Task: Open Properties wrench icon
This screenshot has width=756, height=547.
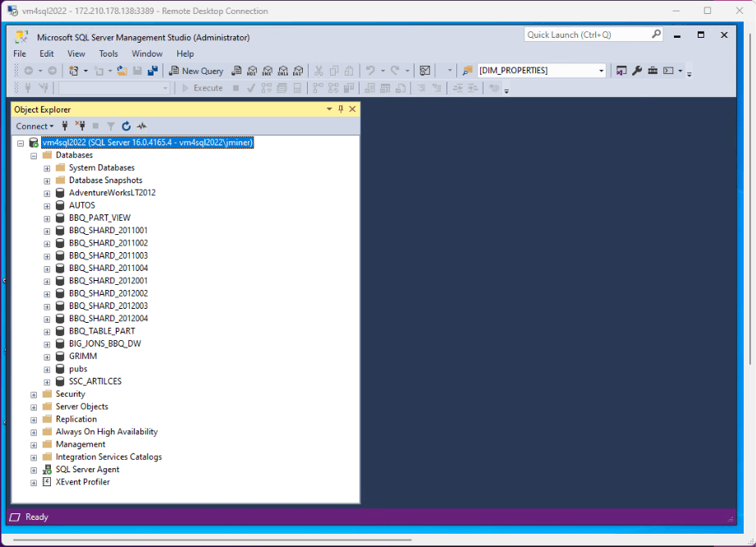Action: 637,71
